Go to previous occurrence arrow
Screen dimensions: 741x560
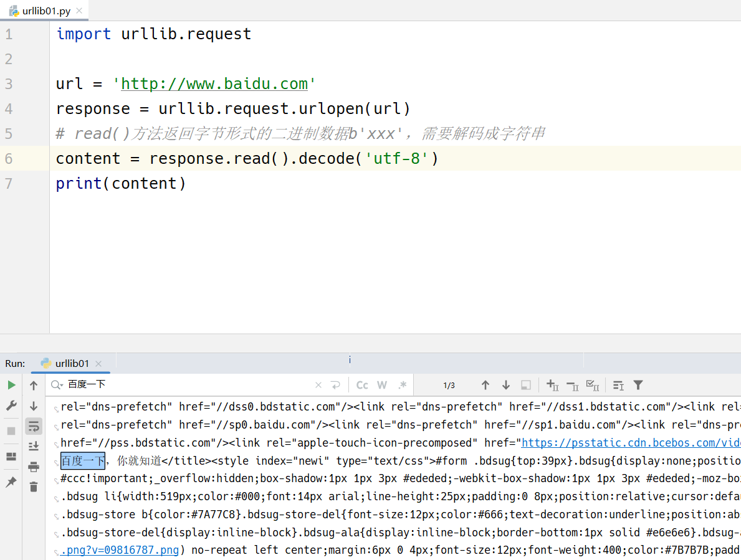click(485, 386)
